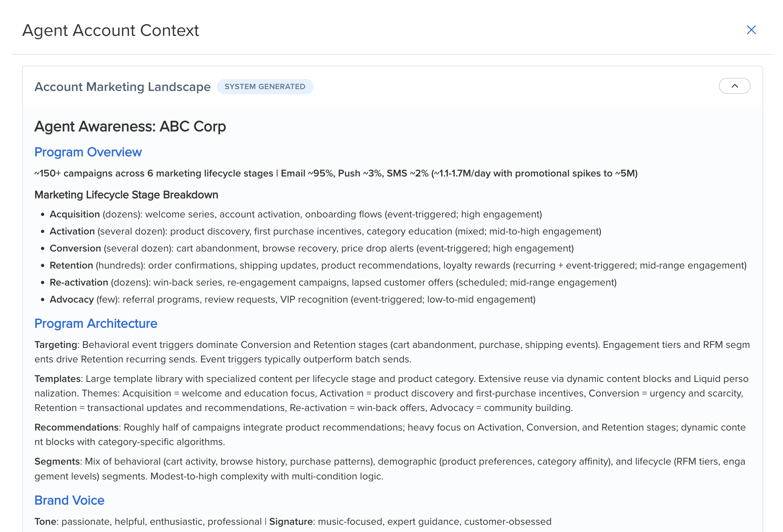Click the Agent Account Context title
Screen dimensions: 783x532
pos(111,30)
